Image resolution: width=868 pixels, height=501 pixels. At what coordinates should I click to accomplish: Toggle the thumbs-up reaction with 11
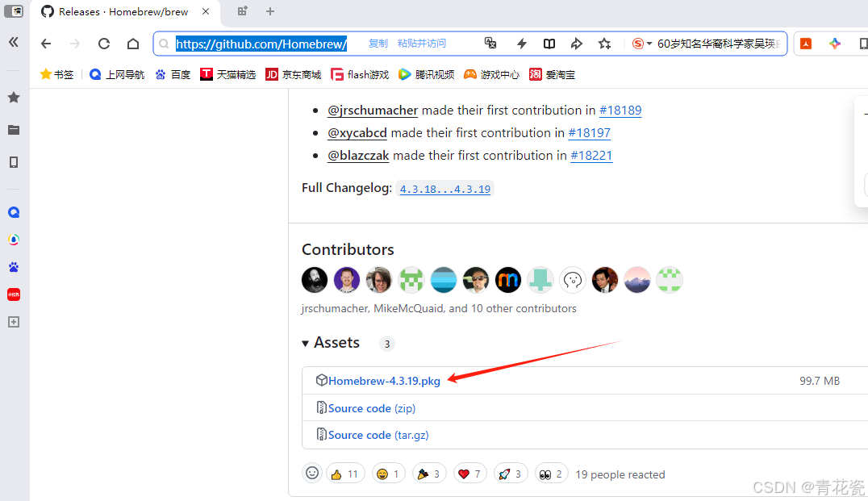pos(345,474)
